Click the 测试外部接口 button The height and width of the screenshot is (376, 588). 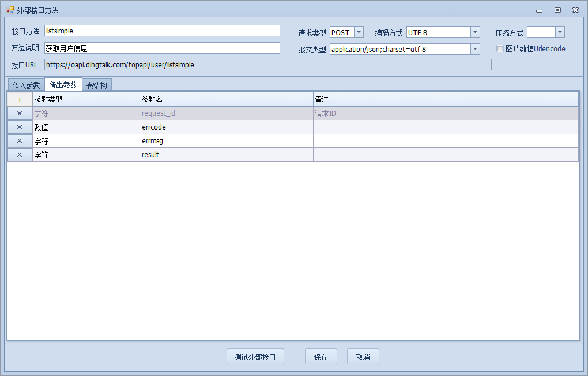coord(255,357)
